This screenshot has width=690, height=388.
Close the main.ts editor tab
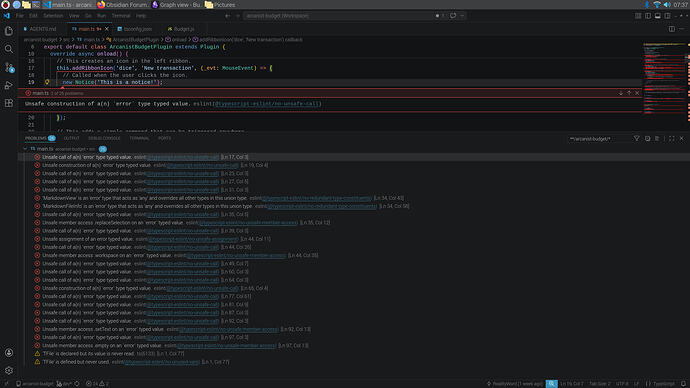coord(106,29)
